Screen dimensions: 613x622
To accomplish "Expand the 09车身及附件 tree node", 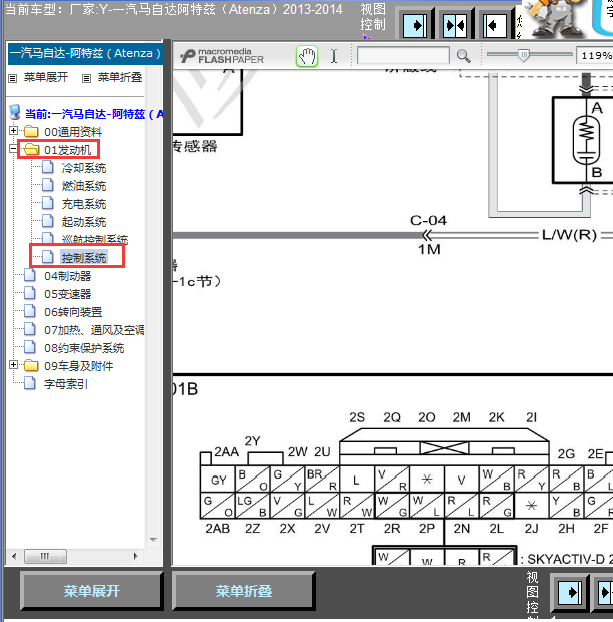I will coord(13,365).
